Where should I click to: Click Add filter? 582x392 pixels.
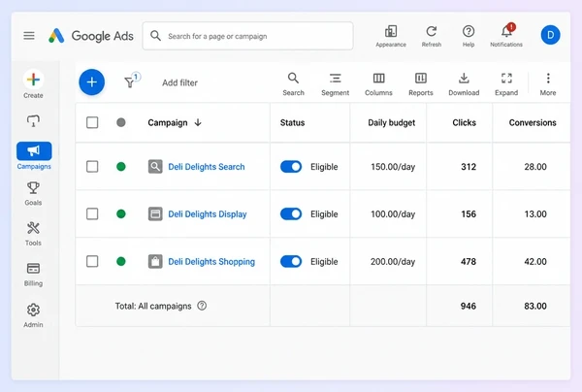click(180, 82)
